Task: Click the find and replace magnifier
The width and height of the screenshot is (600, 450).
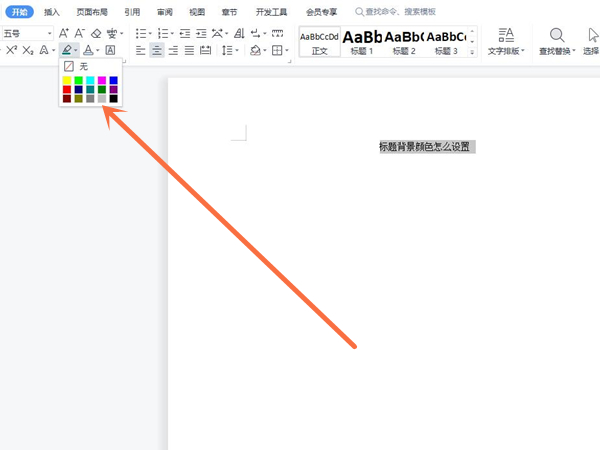Action: point(557,36)
